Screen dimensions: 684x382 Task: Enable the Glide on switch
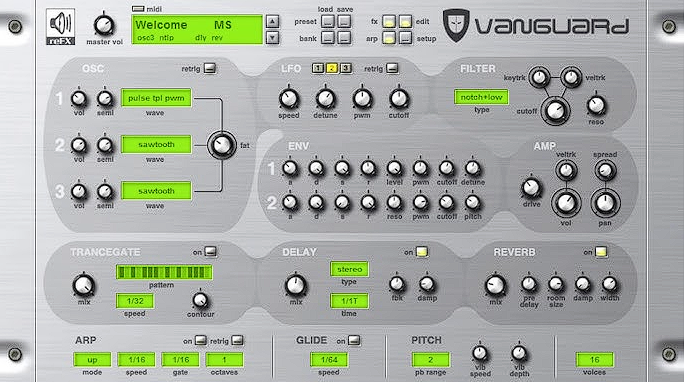(354, 340)
